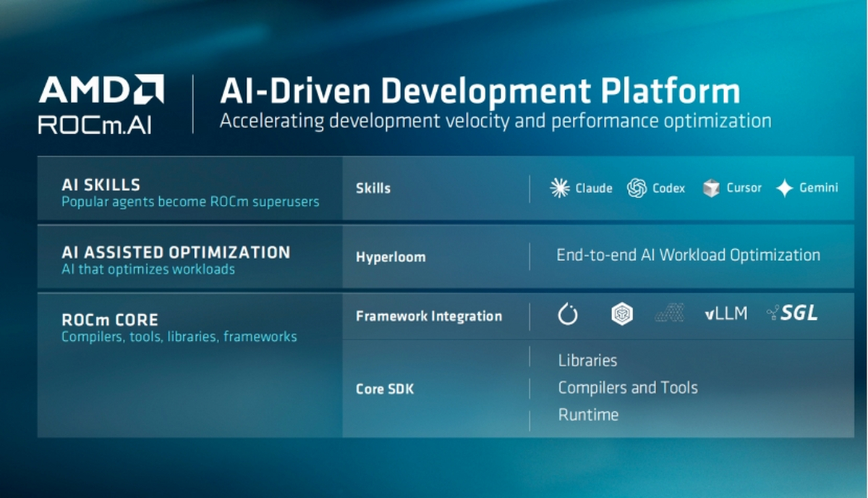Click the white hexagon framework icon
This screenshot has height=498, width=868.
coord(621,314)
